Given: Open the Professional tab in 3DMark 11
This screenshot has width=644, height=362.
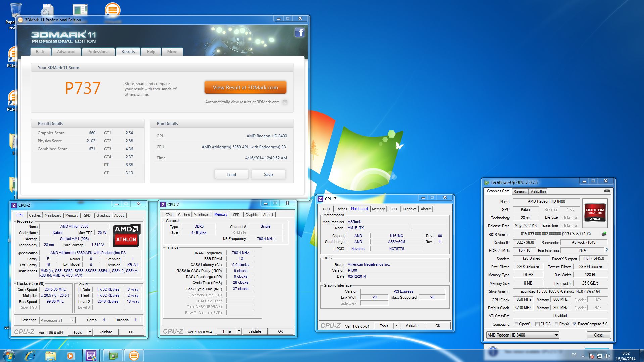Looking at the screenshot, I should click(98, 52).
